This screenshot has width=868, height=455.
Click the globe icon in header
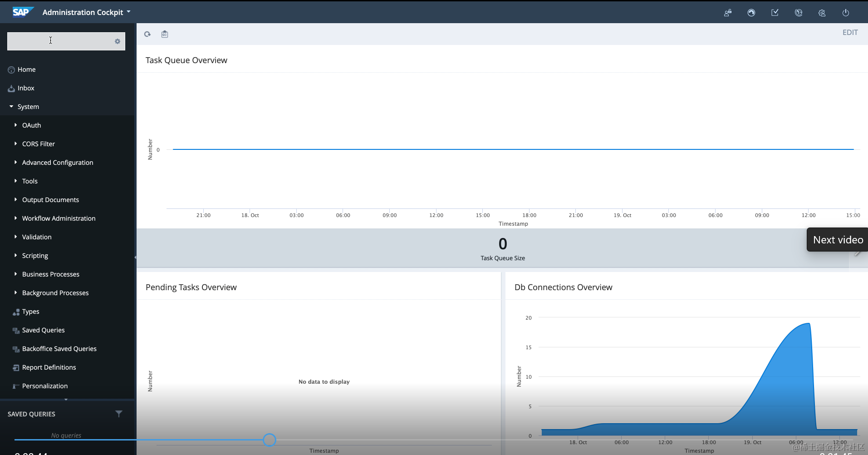[799, 13]
